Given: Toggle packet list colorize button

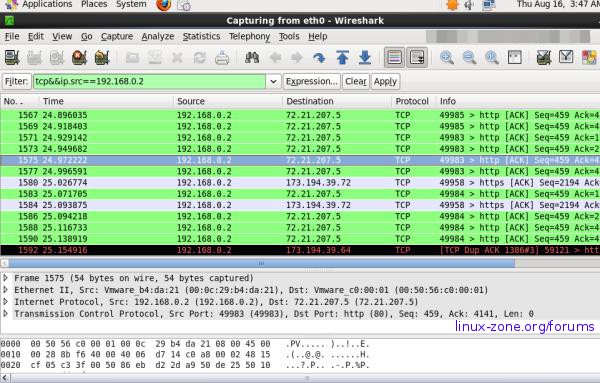Looking at the screenshot, I should [x=395, y=58].
